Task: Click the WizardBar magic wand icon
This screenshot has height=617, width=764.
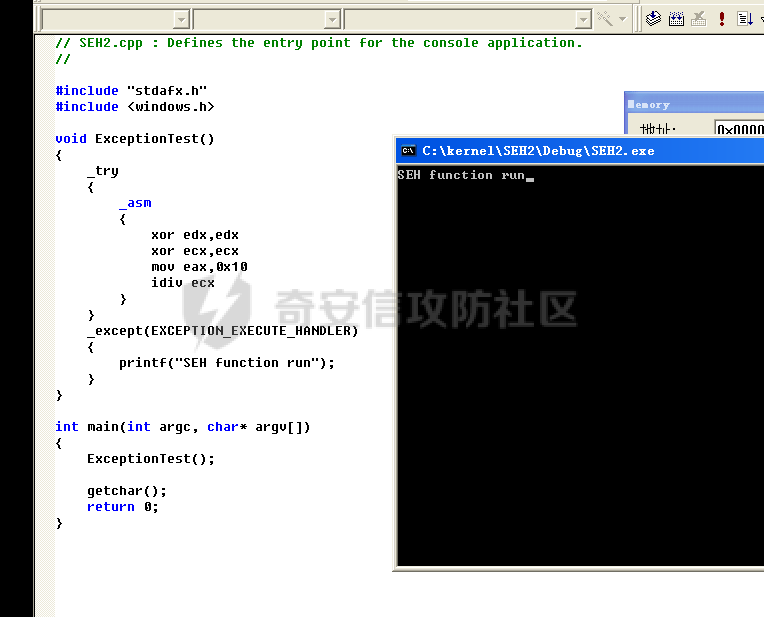Action: tap(605, 19)
